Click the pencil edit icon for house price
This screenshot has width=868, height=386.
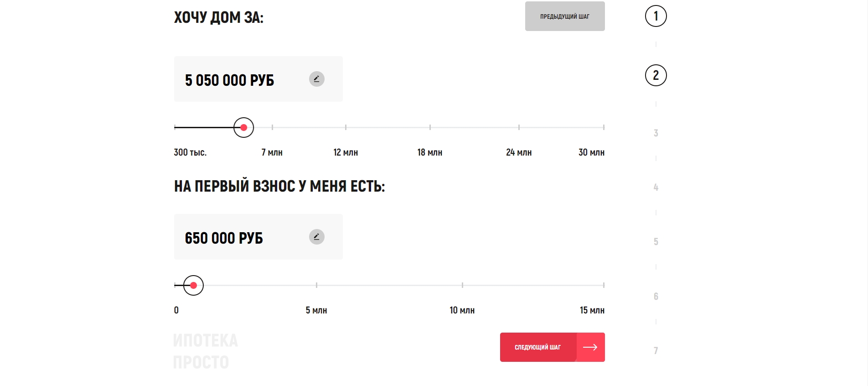point(317,79)
